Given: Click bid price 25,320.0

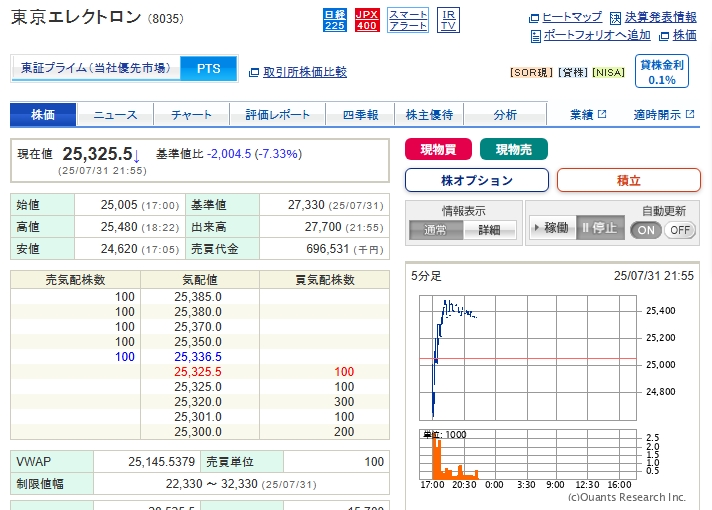Looking at the screenshot, I should coord(198,402).
